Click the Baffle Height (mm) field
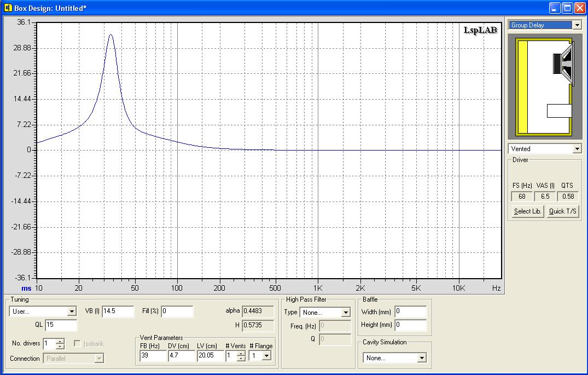This screenshot has height=375, width=588. tap(411, 325)
